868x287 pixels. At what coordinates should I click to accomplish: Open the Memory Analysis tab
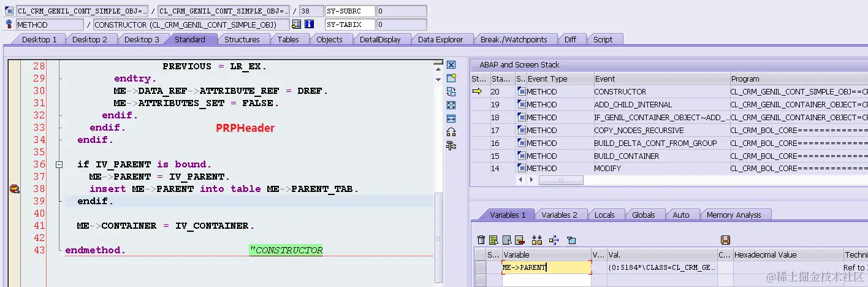(734, 215)
